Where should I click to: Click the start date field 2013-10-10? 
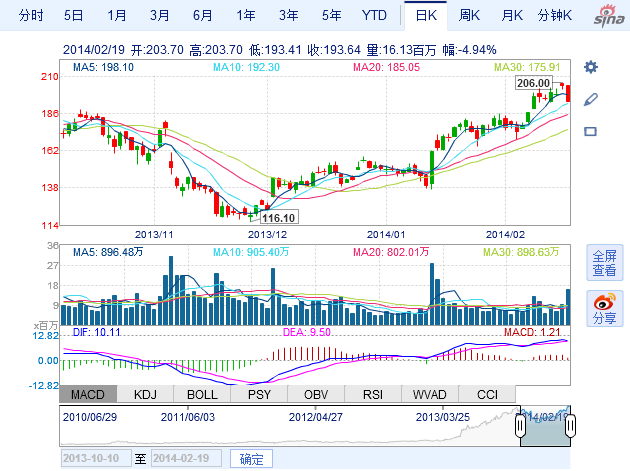pos(95,459)
